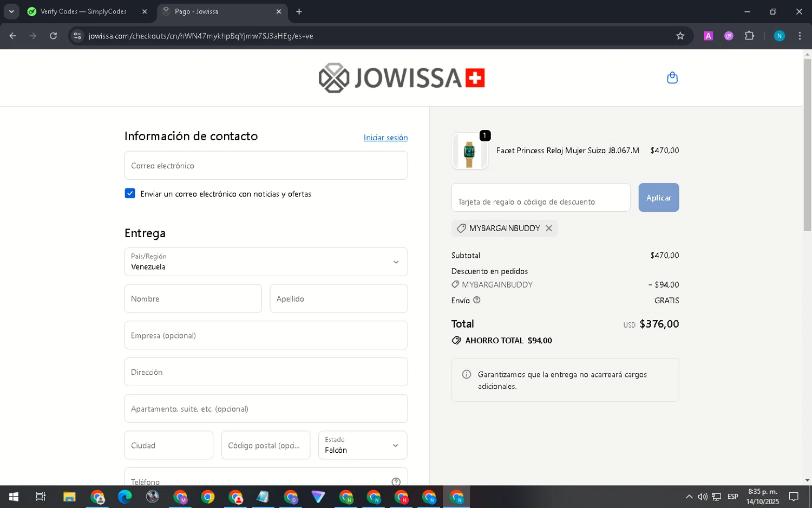Open File Explorer from the taskbar
The width and height of the screenshot is (812, 508).
[x=69, y=497]
